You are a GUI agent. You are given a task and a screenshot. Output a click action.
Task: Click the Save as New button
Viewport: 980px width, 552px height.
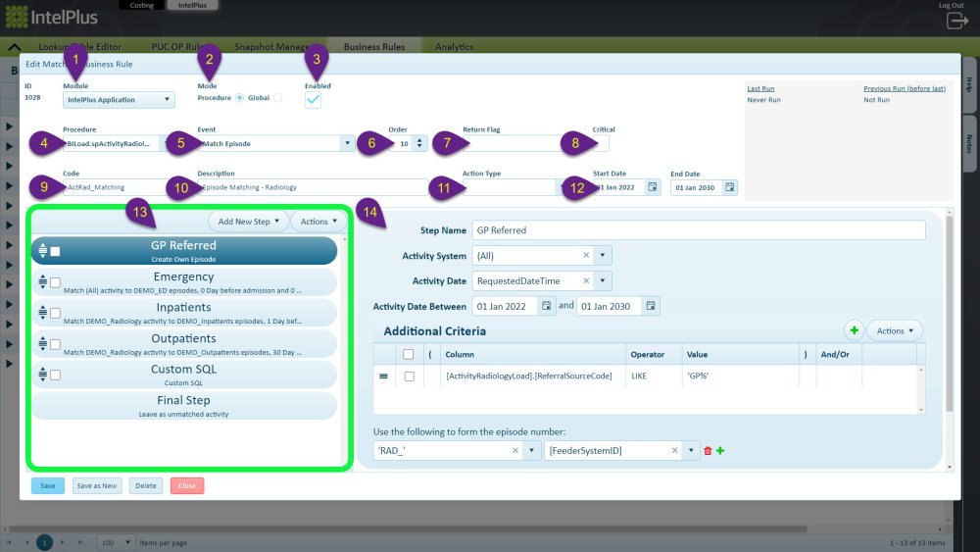(97, 485)
